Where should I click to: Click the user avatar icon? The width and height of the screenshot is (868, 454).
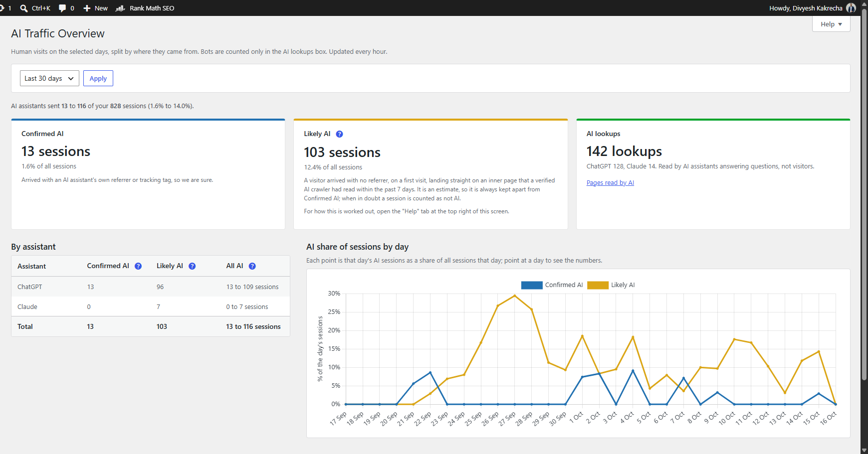click(851, 8)
